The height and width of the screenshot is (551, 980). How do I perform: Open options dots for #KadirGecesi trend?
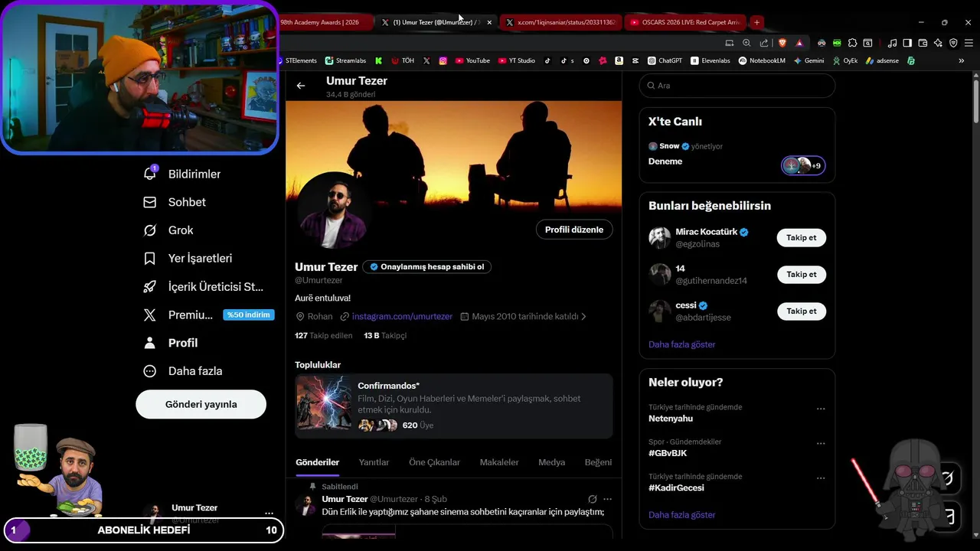821,478
